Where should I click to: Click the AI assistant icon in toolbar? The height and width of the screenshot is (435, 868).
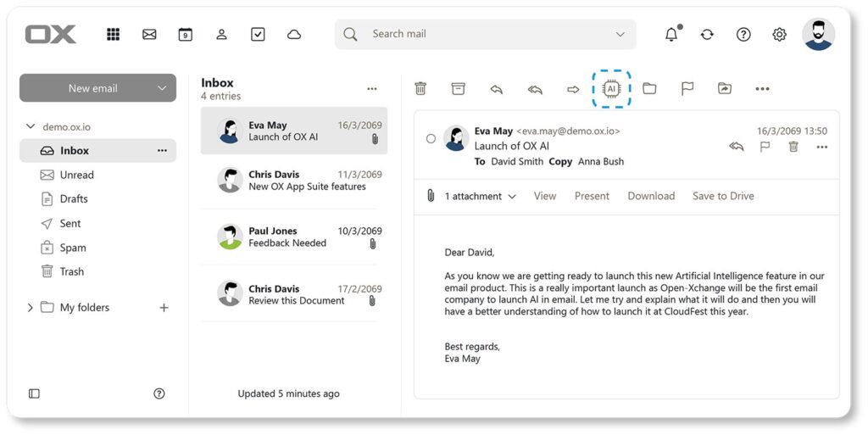(610, 89)
